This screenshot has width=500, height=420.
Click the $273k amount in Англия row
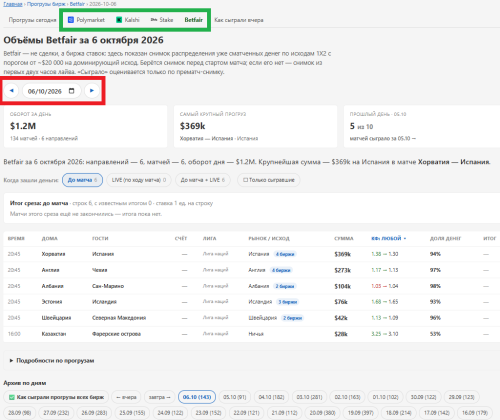[342, 270]
